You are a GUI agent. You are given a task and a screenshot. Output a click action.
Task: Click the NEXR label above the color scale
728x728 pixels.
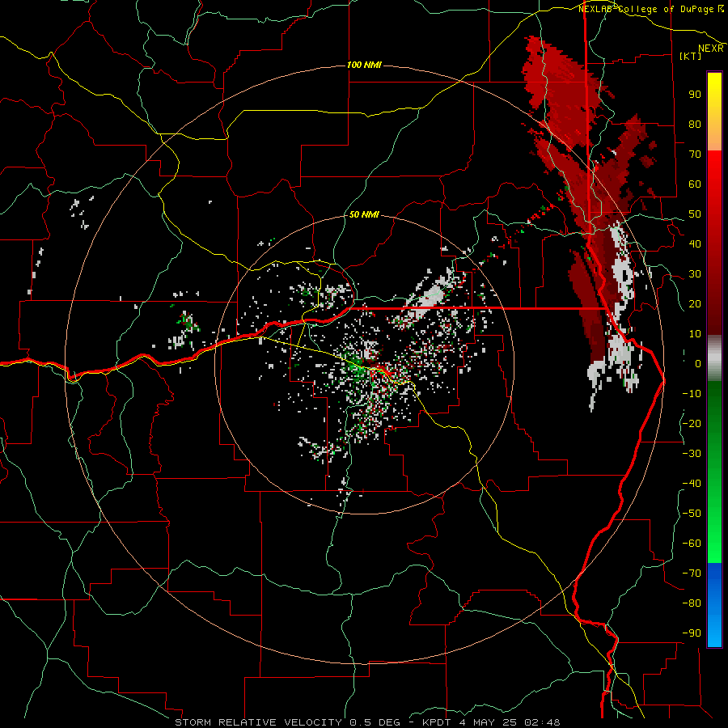[711, 49]
